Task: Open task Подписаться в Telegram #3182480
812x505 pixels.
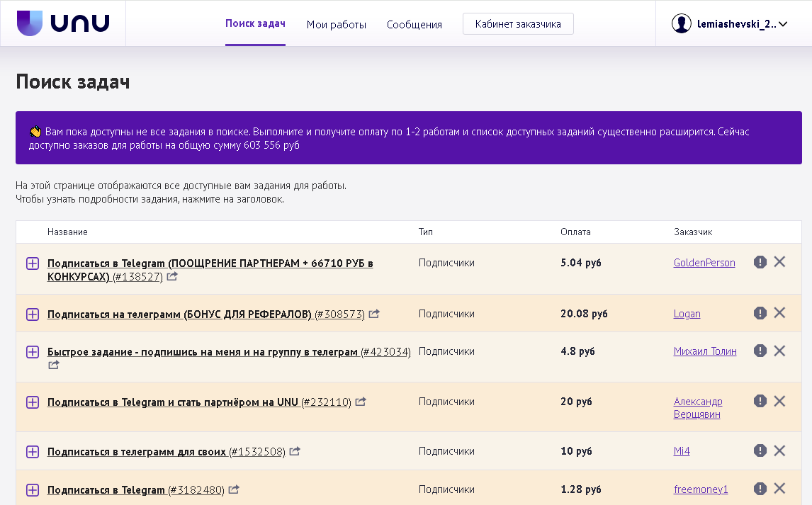Action: pyautogui.click(x=135, y=490)
